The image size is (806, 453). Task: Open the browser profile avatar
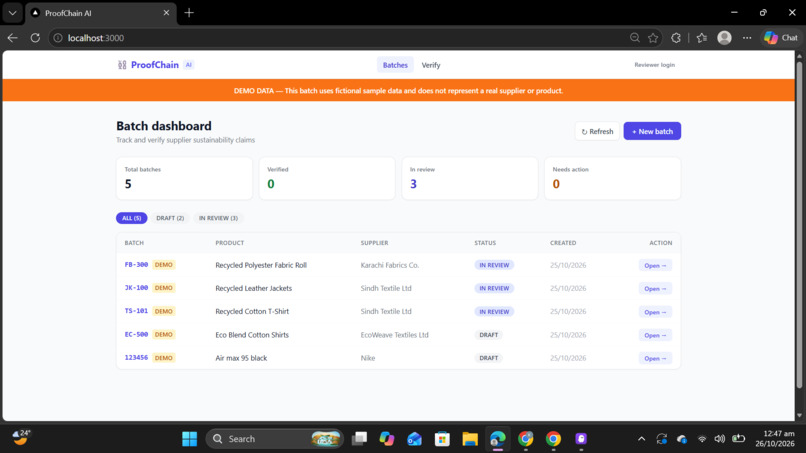tap(724, 38)
